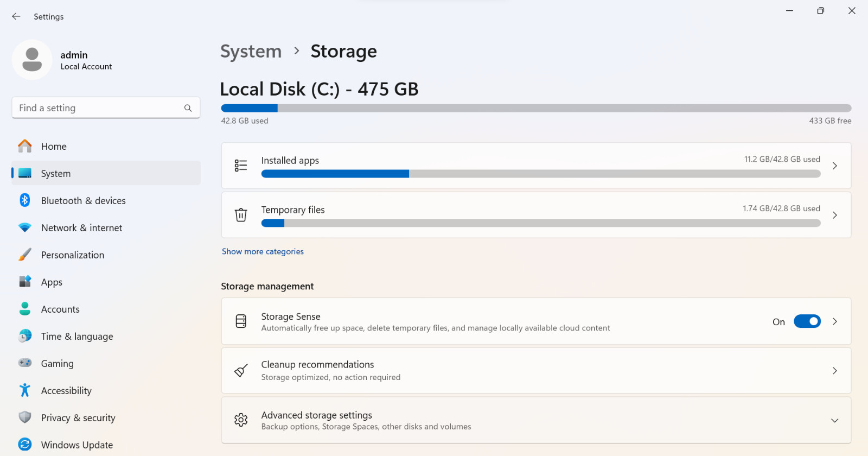Click the Find a setting field
The height and width of the screenshot is (456, 868).
[106, 108]
